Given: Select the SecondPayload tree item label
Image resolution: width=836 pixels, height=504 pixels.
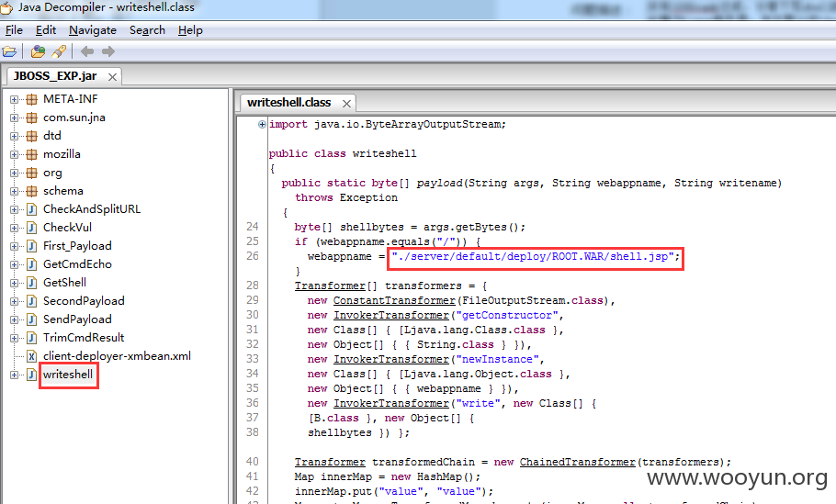Looking at the screenshot, I should pos(84,301).
